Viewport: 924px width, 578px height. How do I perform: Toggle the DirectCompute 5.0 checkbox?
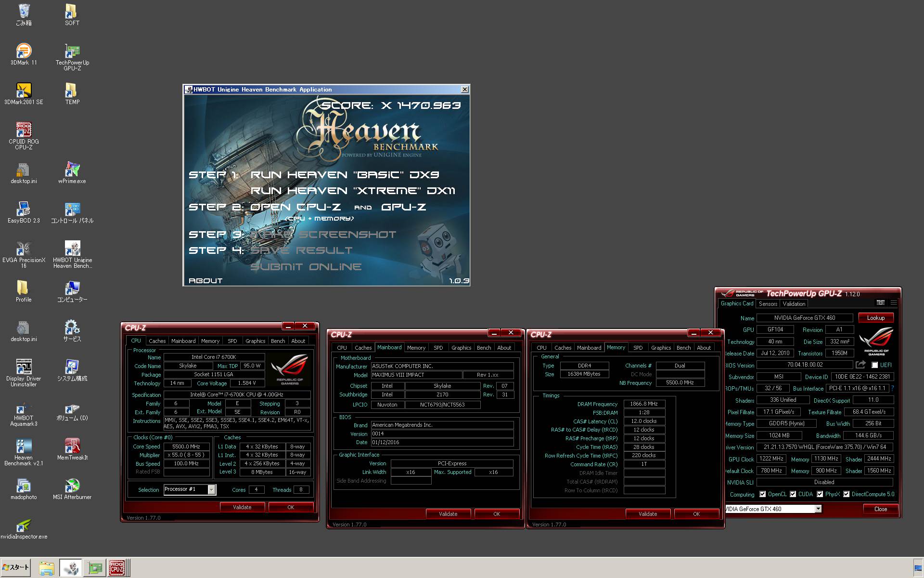coord(846,494)
